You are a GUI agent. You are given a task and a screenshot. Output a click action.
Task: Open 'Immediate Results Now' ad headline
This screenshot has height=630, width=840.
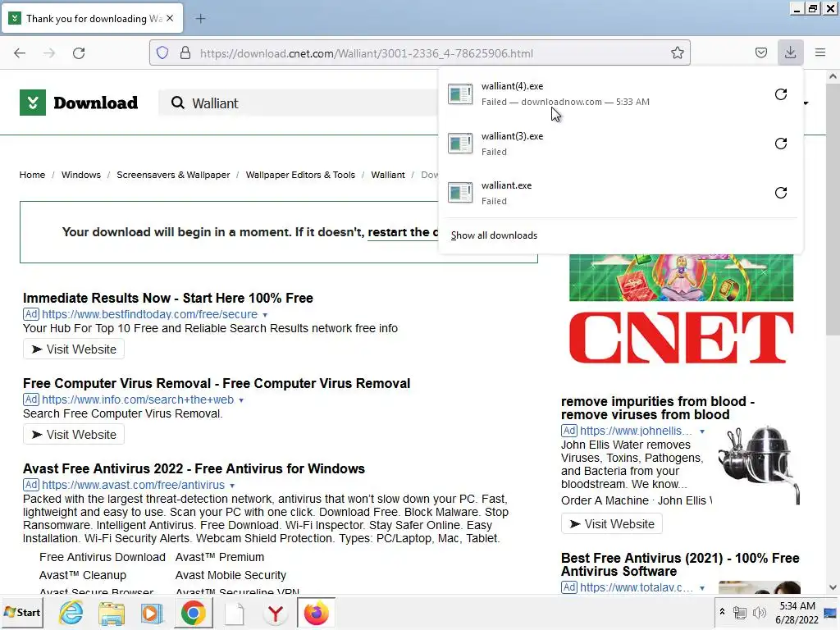[167, 298]
